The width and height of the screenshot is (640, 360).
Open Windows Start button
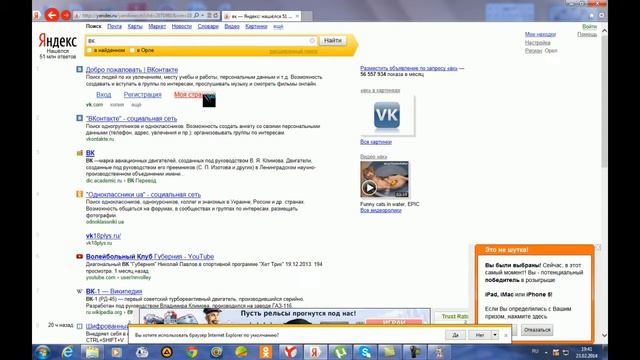[x=42, y=352]
